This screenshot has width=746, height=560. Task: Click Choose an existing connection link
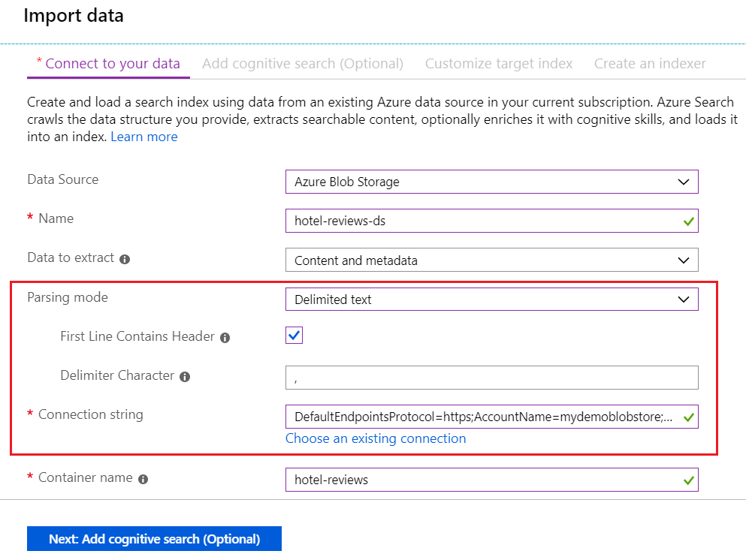(376, 438)
